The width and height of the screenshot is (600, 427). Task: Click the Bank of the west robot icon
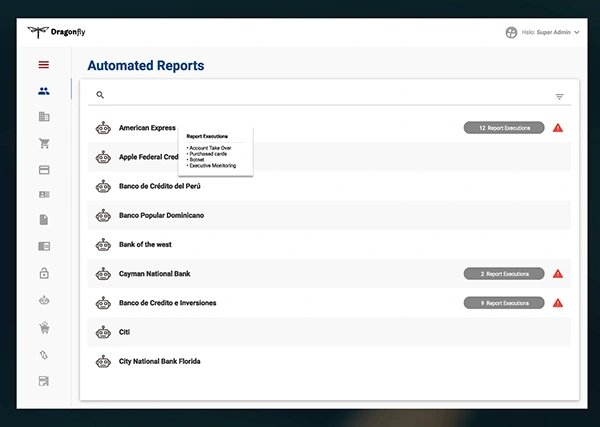click(x=103, y=244)
